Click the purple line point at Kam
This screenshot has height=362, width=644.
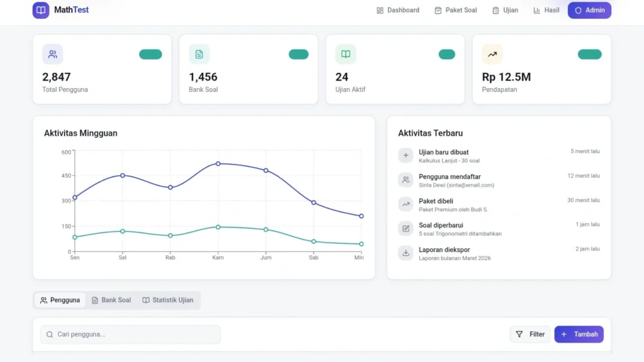point(218,164)
